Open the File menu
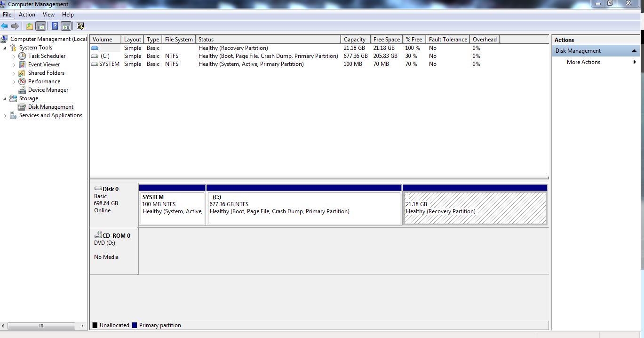The height and width of the screenshot is (338, 644). (7, 15)
